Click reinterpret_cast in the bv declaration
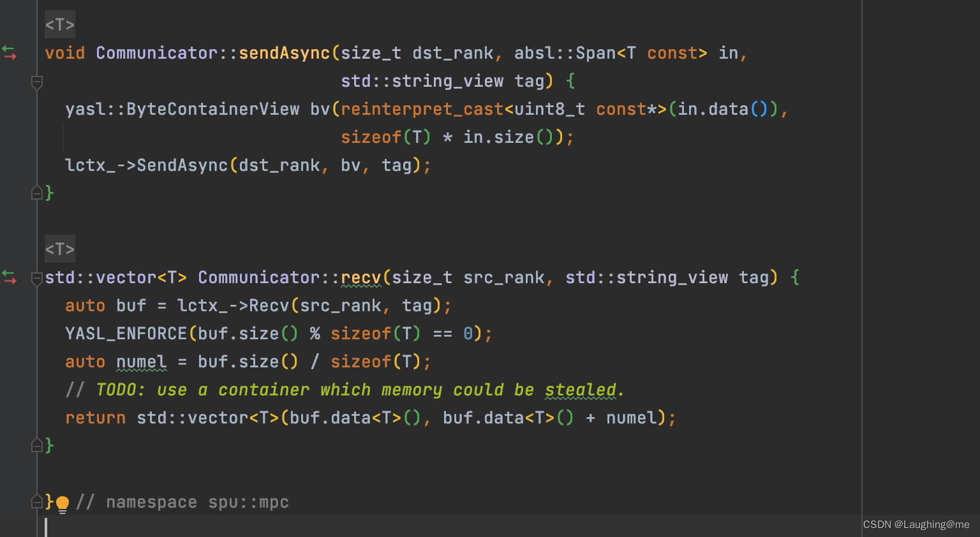Viewport: 980px width, 537px height. click(x=422, y=109)
